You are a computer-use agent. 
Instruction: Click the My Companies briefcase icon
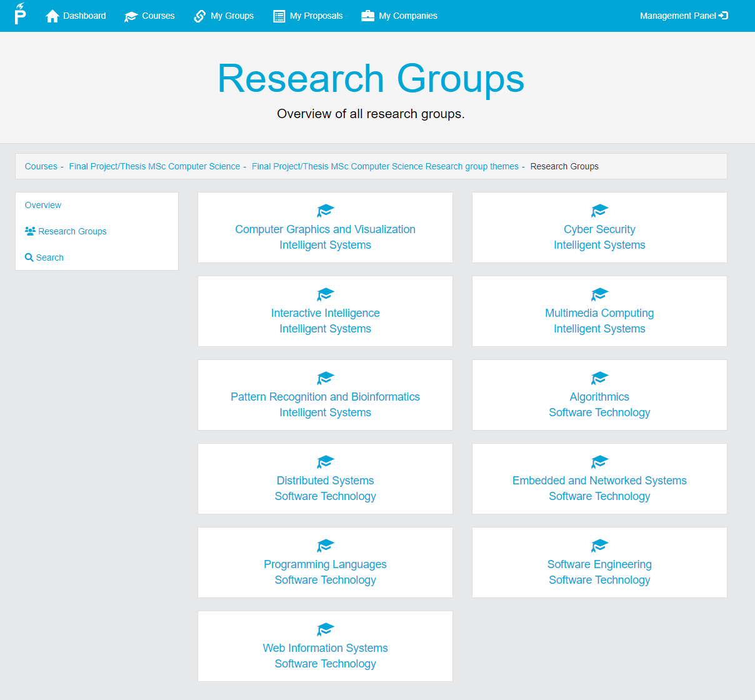pyautogui.click(x=367, y=16)
